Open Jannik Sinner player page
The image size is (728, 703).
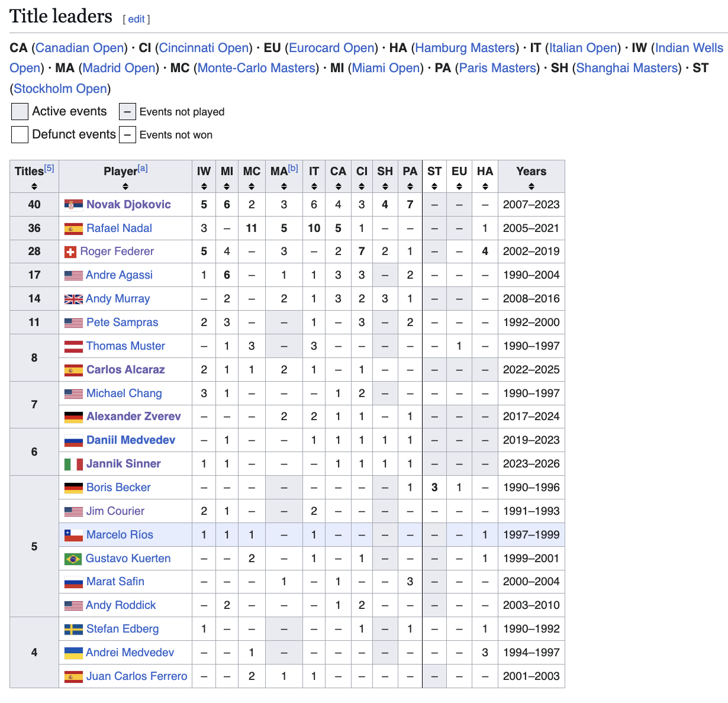point(124,464)
